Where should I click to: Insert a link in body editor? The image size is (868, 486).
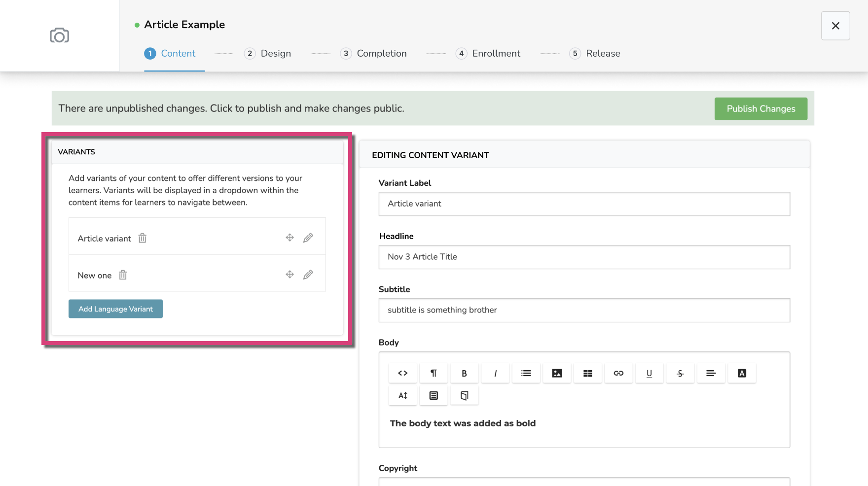618,373
